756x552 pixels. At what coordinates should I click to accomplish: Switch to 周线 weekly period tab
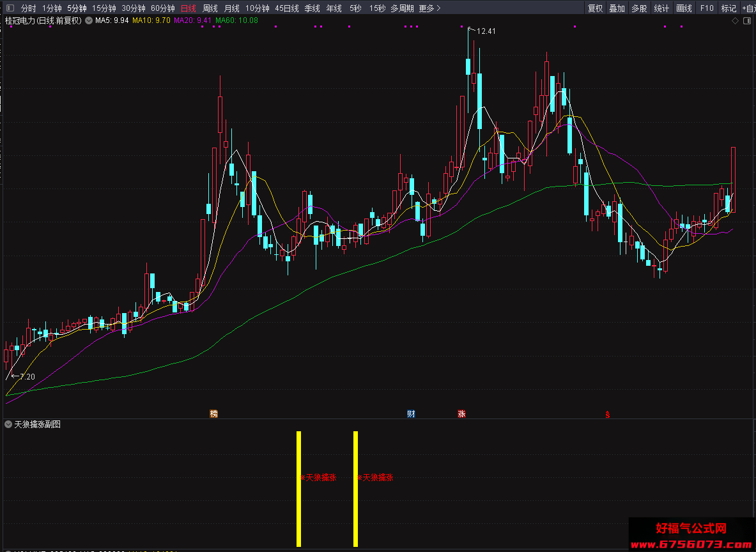point(210,8)
